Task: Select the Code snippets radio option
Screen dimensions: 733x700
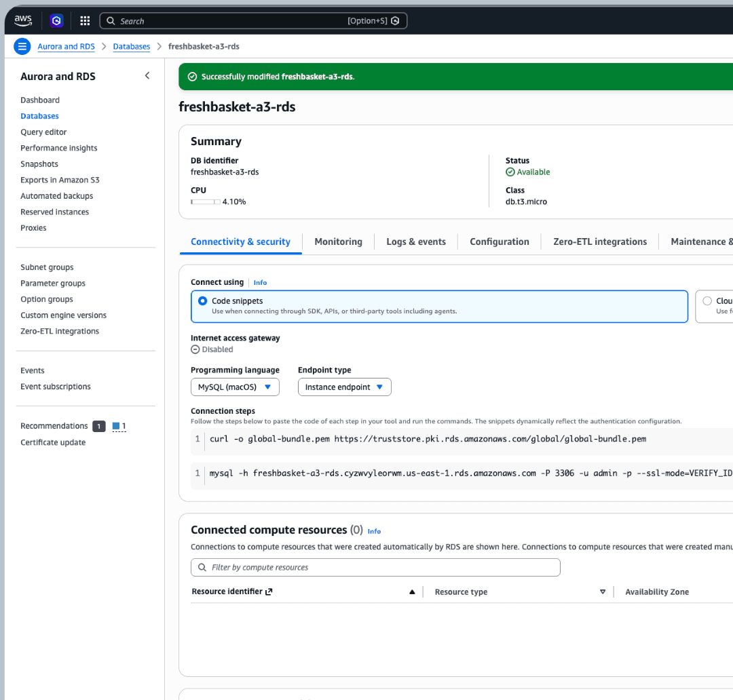Action: tap(202, 301)
